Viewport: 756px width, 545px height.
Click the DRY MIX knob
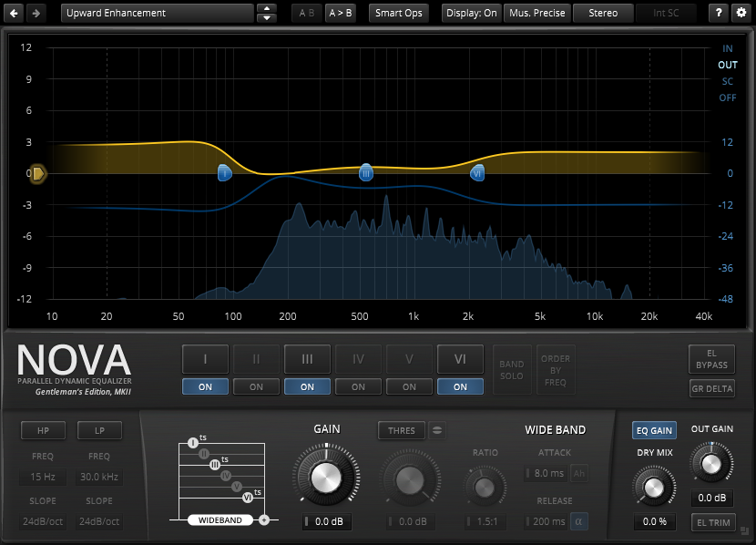point(653,488)
